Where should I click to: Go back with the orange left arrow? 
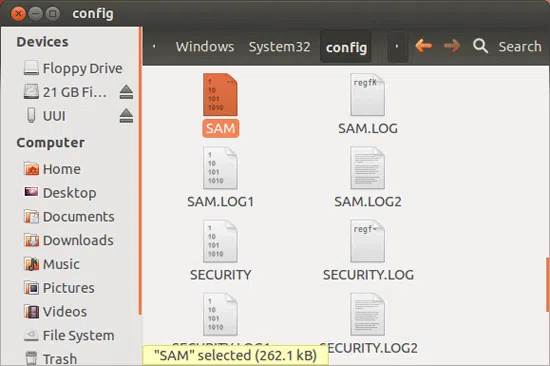coord(423,46)
